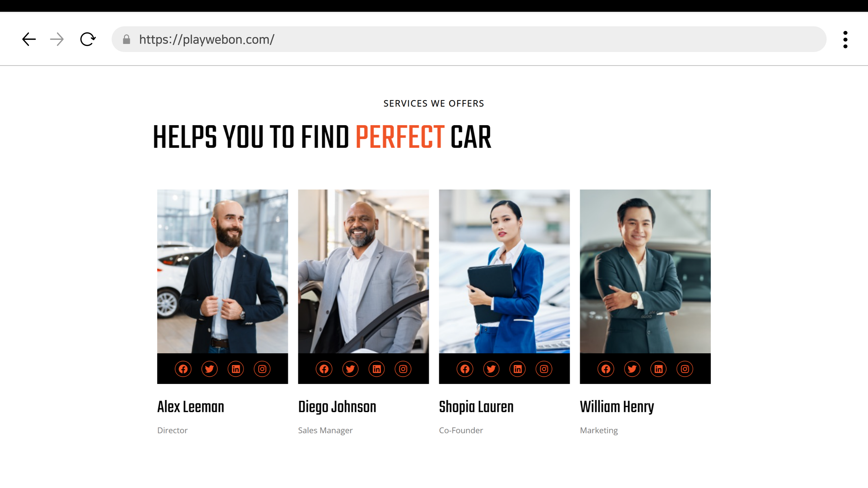This screenshot has width=868, height=488.
Task: Open the Alex Leeman name link
Action: click(190, 407)
